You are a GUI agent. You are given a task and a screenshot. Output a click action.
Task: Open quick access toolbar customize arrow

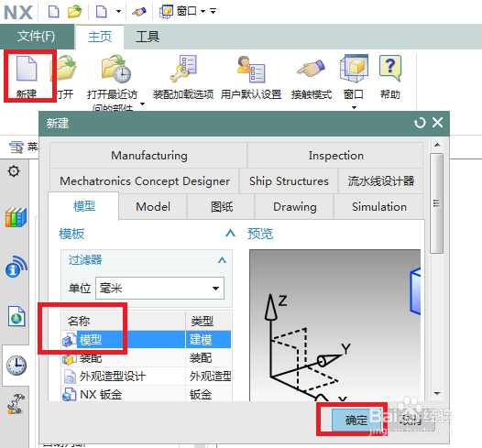pyautogui.click(x=213, y=11)
